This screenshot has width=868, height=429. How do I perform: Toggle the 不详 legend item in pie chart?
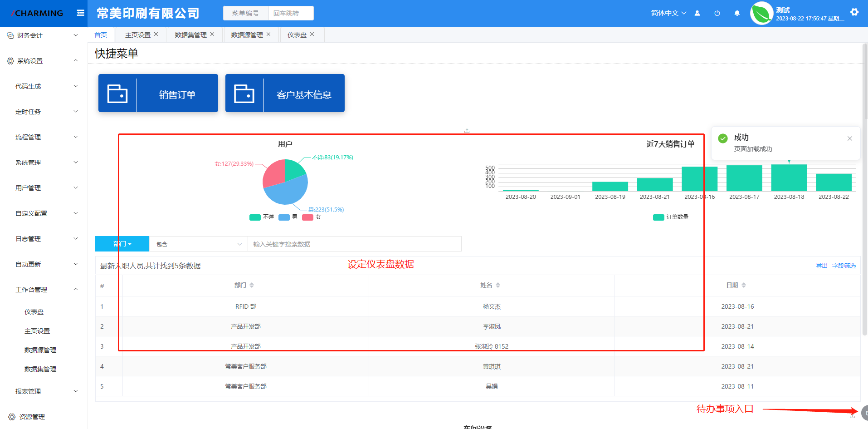tap(262, 217)
